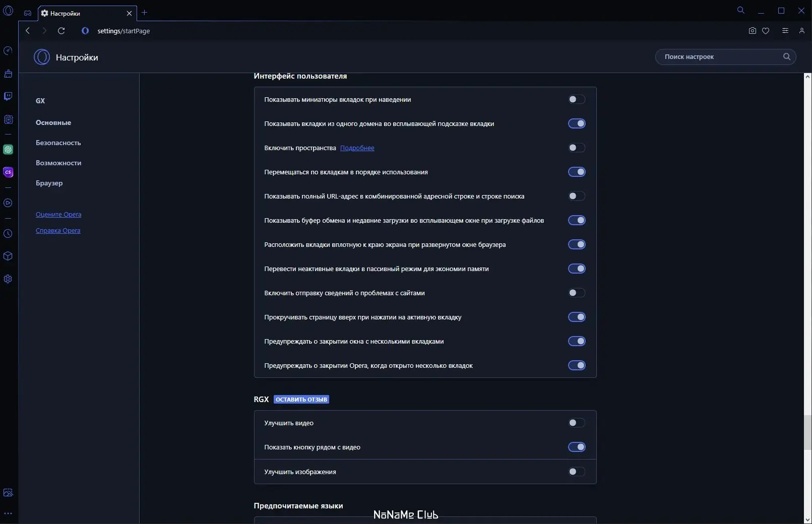Reload the page with the refresh icon
The image size is (812, 524).
point(61,31)
